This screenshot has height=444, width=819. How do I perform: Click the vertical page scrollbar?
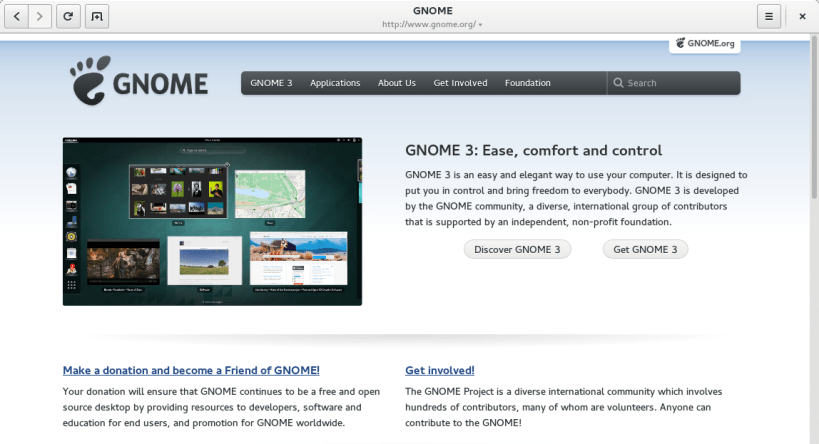coord(814,117)
